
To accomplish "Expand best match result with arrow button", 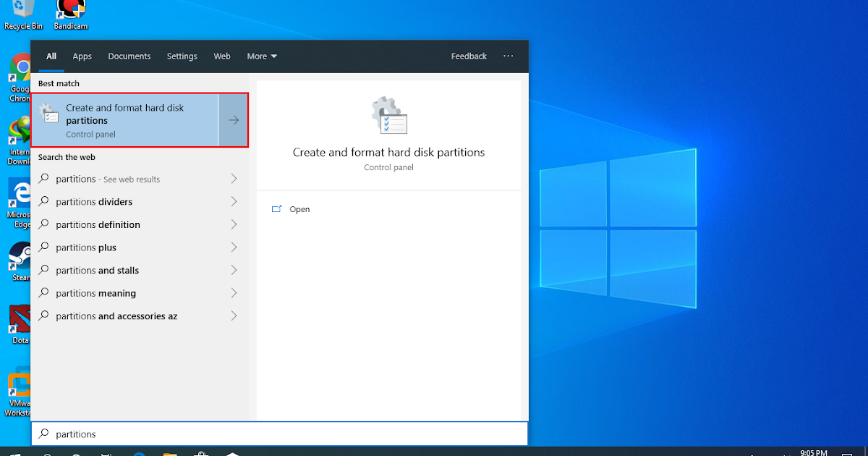I will click(234, 120).
